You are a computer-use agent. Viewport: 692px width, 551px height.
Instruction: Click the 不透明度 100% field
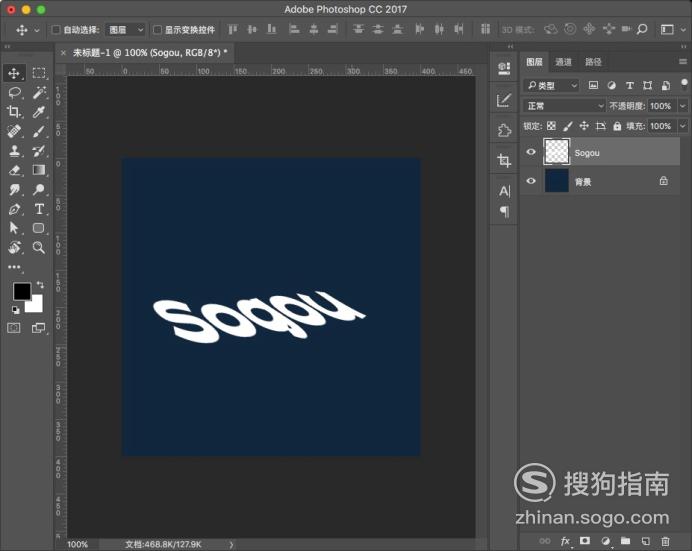[661, 106]
